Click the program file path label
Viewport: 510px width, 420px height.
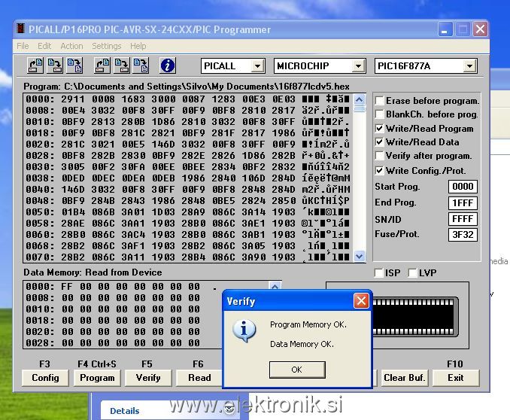click(x=187, y=87)
